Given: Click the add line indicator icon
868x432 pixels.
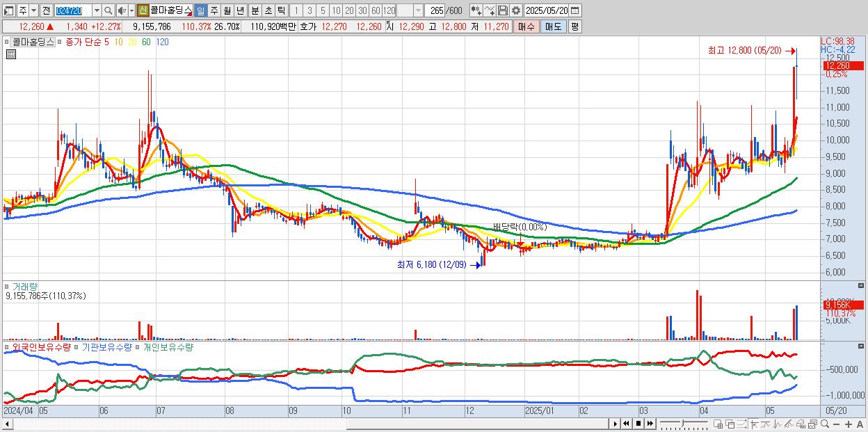Looking at the screenshot, I should coord(489,10).
